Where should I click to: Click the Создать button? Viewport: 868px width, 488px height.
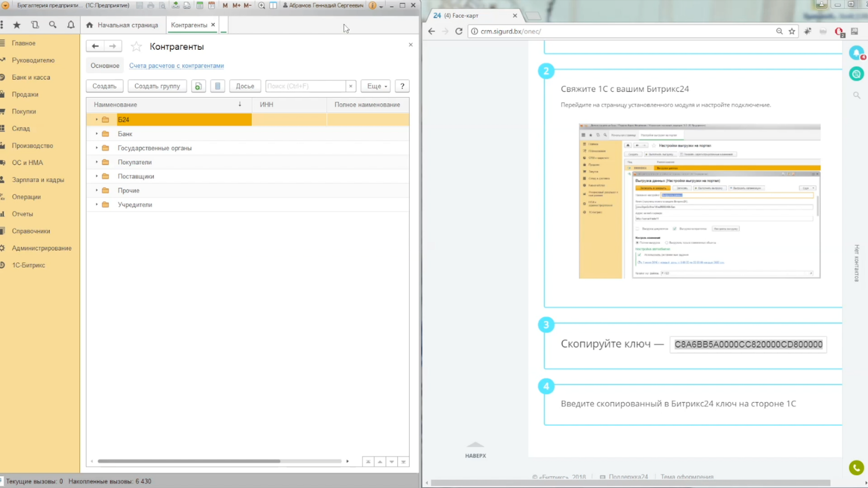(x=104, y=86)
